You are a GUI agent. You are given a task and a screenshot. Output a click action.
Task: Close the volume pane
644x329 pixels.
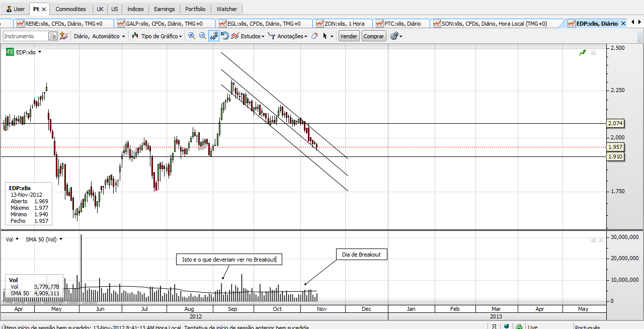click(x=601, y=240)
